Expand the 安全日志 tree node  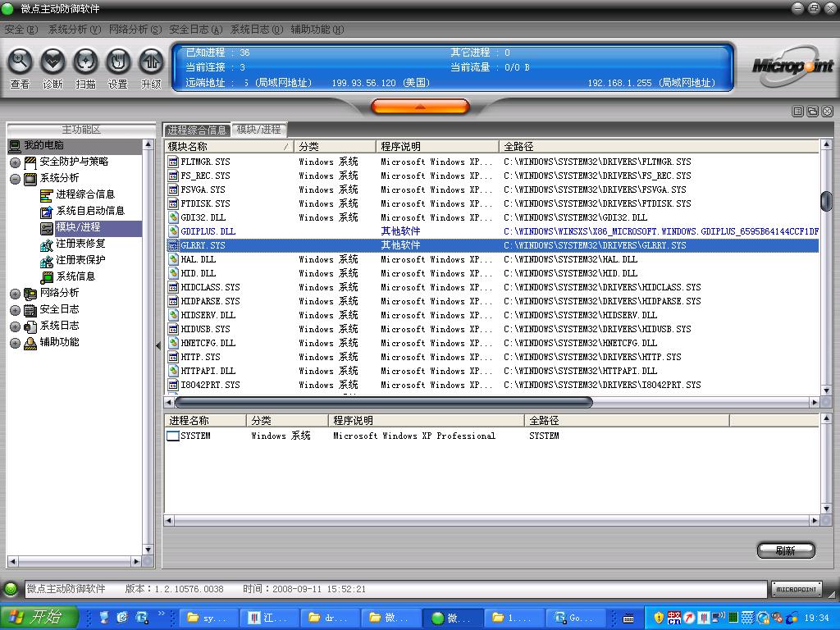[x=15, y=310]
